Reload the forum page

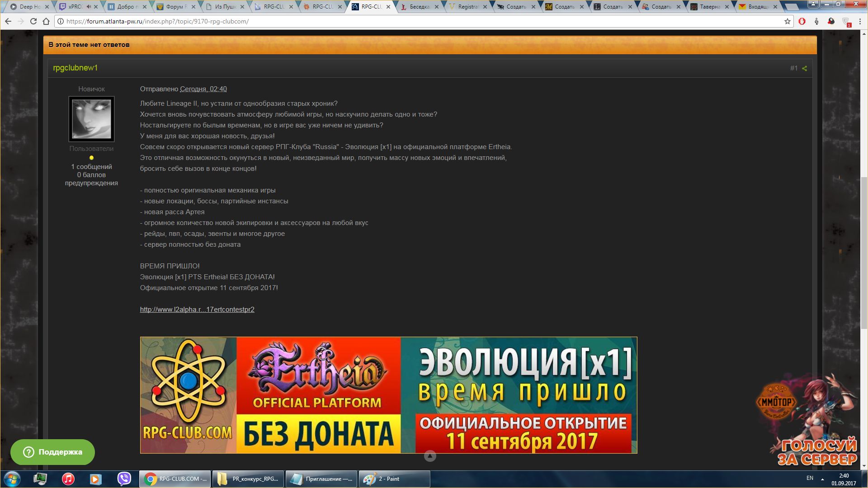[x=33, y=21]
